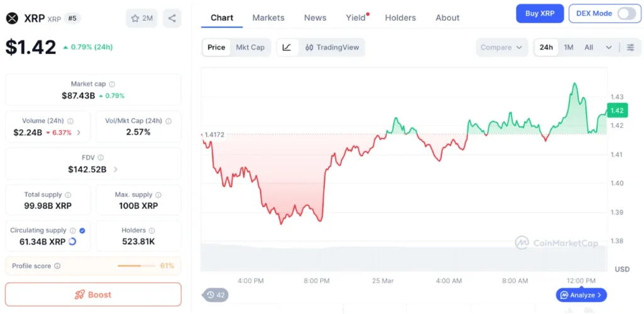This screenshot has height=314, width=644.
Task: Select the 1M time range
Action: coord(569,47)
